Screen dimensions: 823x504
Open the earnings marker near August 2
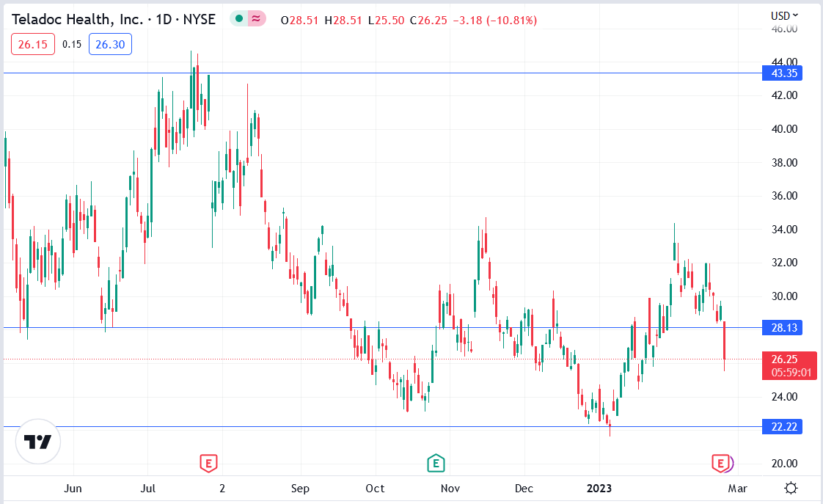pos(208,464)
